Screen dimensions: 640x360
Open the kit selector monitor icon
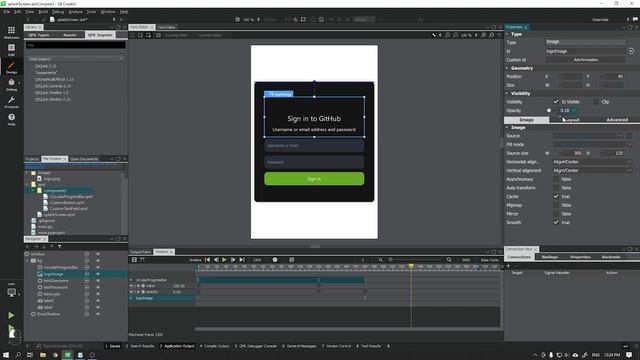coord(12,292)
